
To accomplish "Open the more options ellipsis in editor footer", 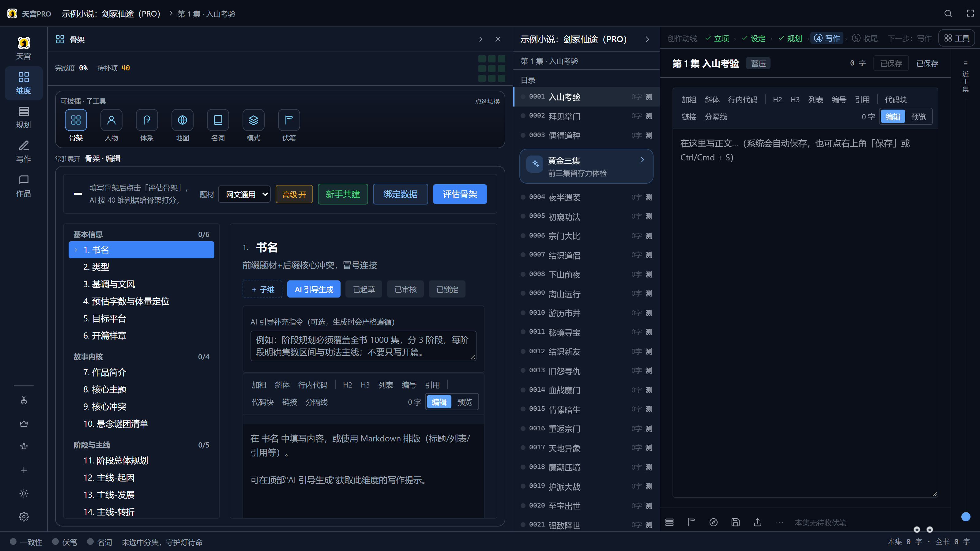I will pos(779,522).
